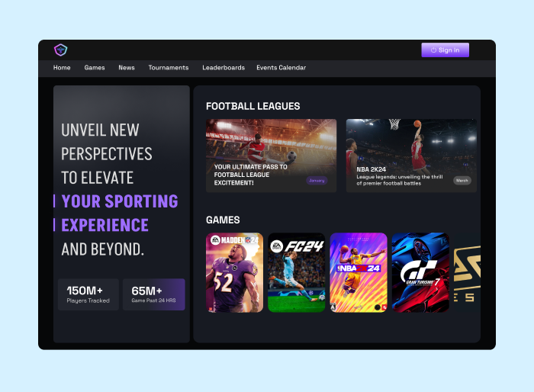534x392 pixels.
Task: Open the football league pass article card
Action: (271, 156)
